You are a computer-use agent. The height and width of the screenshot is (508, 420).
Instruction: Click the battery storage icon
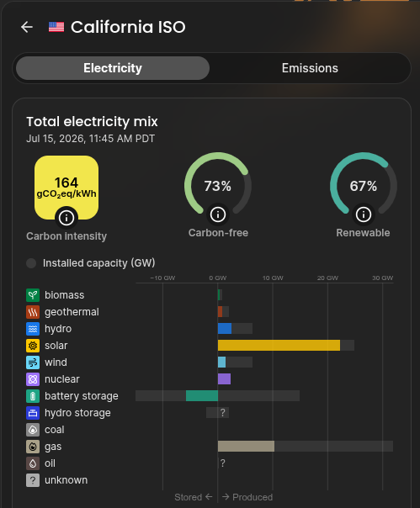click(33, 396)
